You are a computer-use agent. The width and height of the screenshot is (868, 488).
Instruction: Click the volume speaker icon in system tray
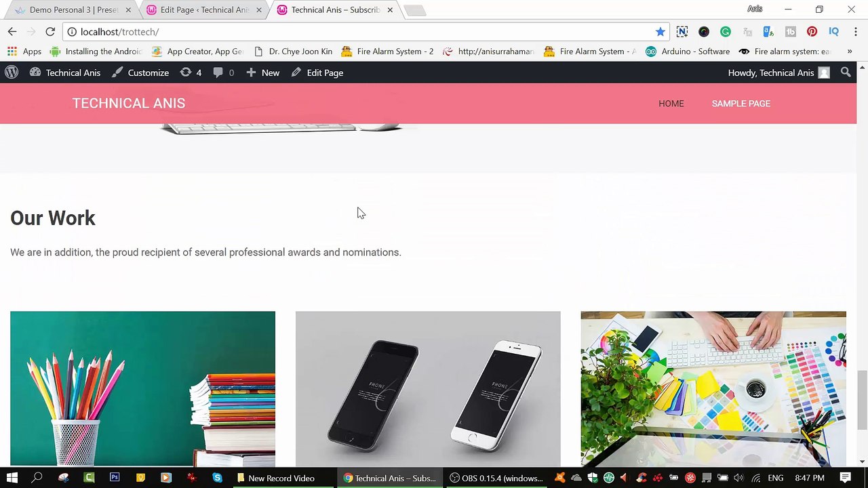tap(738, 478)
